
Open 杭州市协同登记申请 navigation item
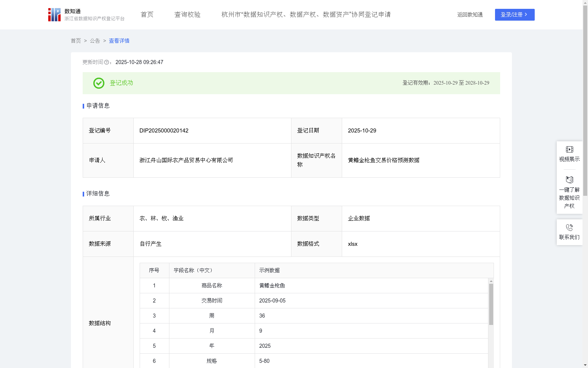[306, 15]
